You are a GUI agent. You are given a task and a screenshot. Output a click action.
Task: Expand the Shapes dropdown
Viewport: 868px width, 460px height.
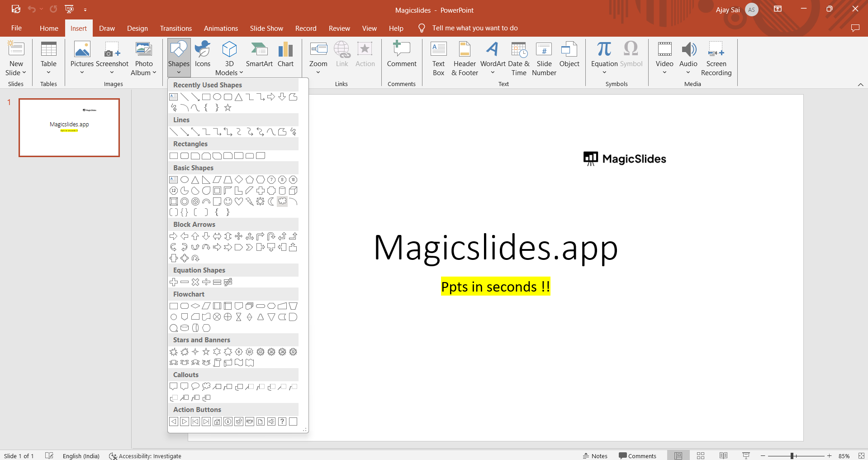point(179,59)
